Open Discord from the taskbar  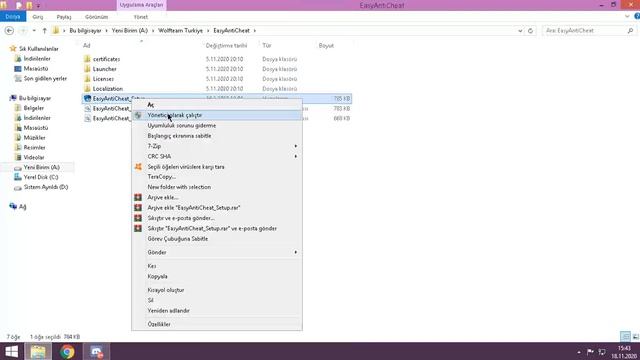pyautogui.click(x=97, y=351)
